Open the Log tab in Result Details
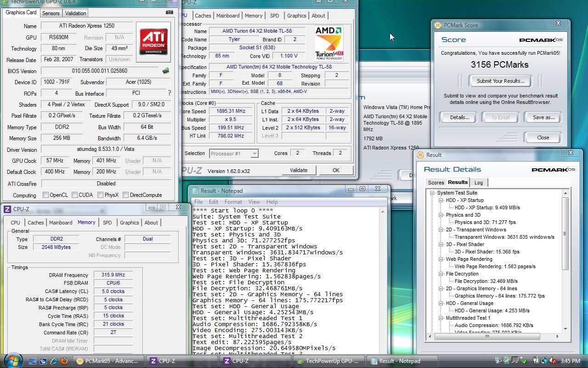The width and height of the screenshot is (588, 368). click(x=478, y=183)
